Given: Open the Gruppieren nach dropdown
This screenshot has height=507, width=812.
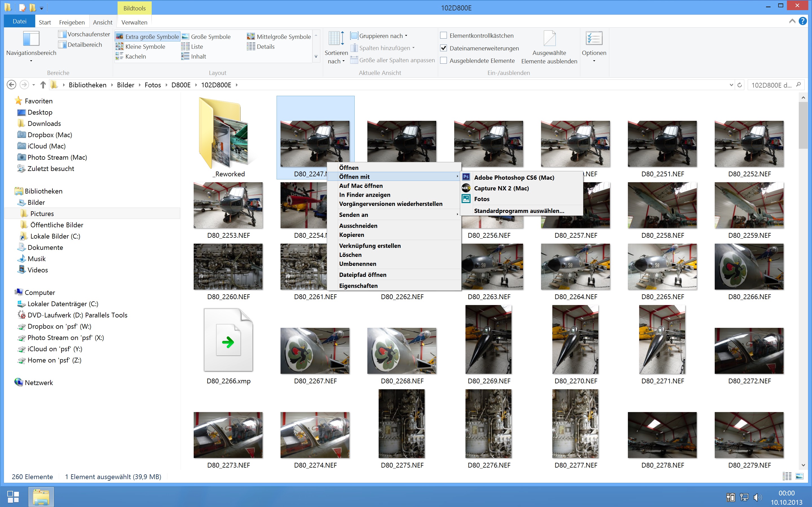Looking at the screenshot, I should (381, 36).
